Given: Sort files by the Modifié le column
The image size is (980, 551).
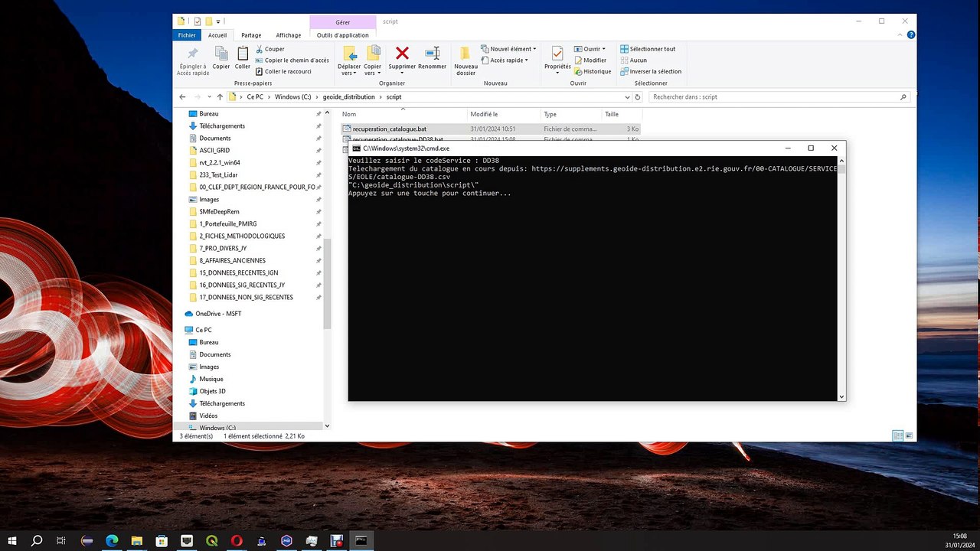Looking at the screenshot, I should click(x=504, y=114).
